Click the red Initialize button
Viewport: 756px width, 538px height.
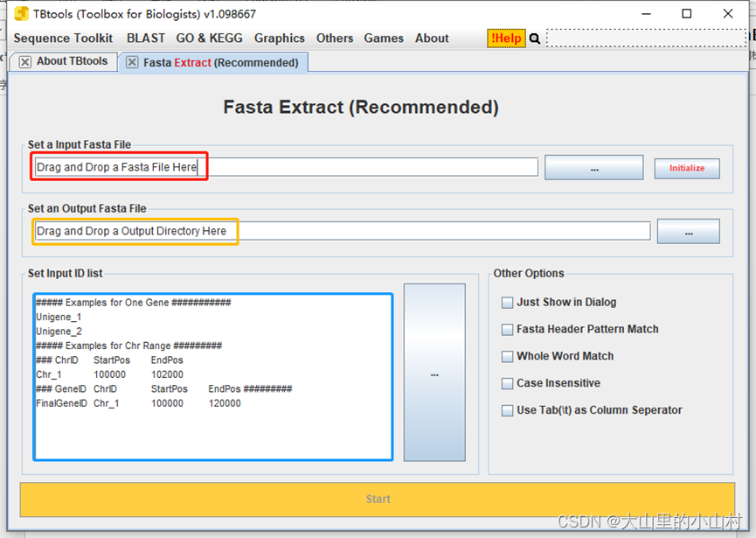point(687,168)
